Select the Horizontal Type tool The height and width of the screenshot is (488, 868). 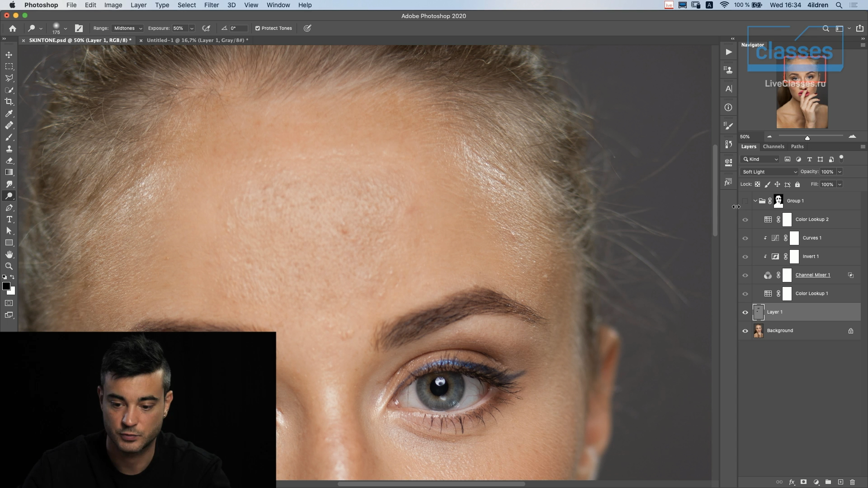tap(9, 219)
